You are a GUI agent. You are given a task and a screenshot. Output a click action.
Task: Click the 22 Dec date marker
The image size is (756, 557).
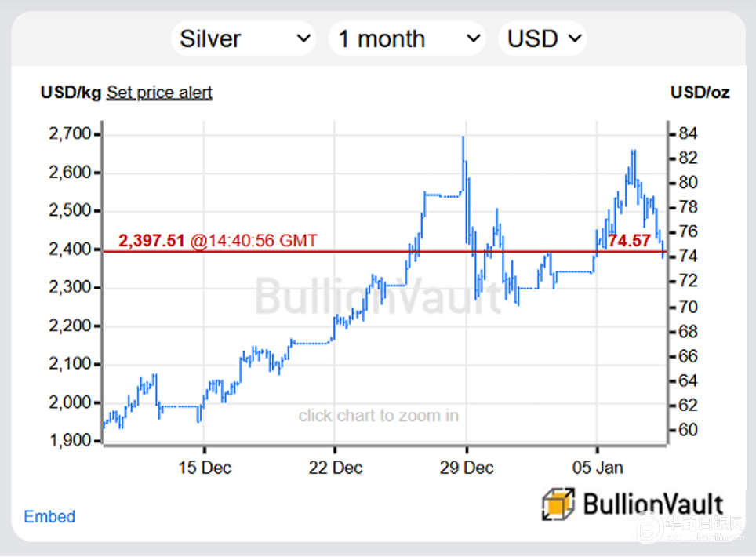(336, 468)
